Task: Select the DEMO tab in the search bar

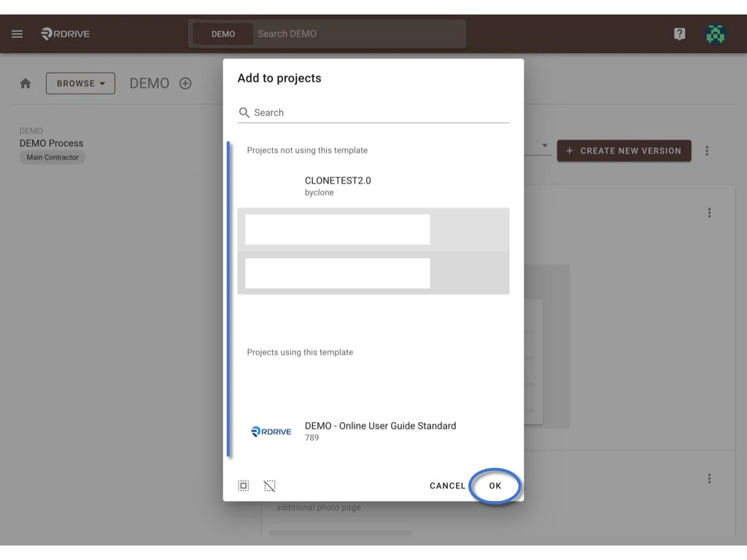Action: (222, 34)
